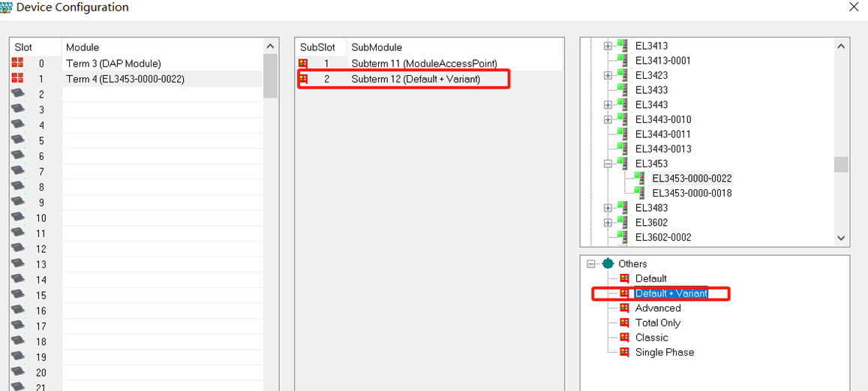Select Term 4 (EL3453-0000-0022) row

click(137, 79)
